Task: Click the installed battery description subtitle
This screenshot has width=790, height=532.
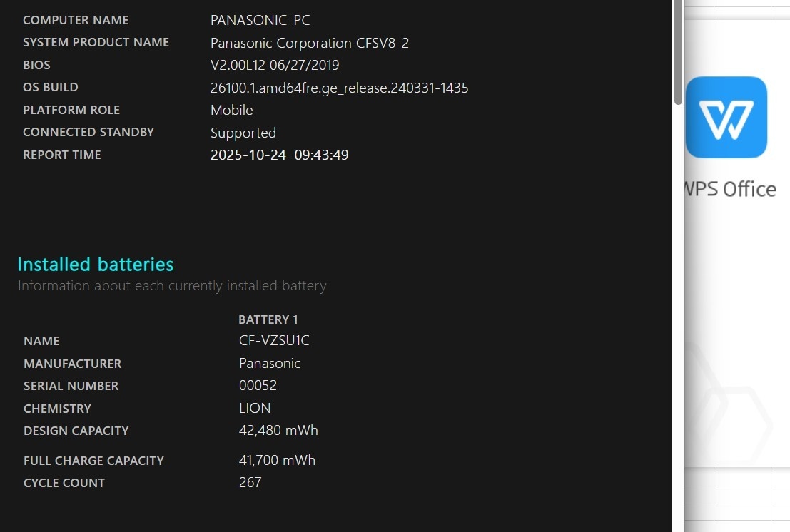Action: [172, 286]
